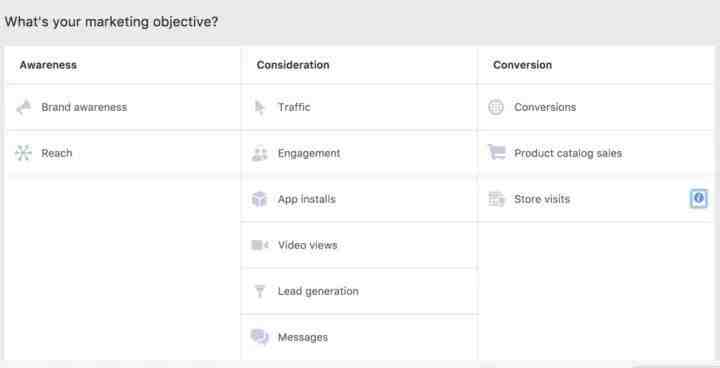Click the Reach network icon

pos(23,153)
